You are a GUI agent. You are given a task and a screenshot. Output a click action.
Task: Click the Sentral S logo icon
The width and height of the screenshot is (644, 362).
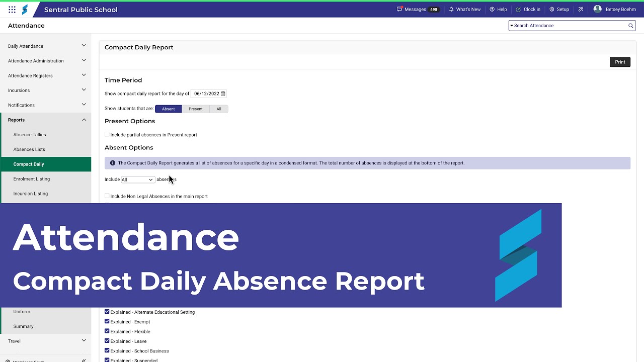[25, 10]
